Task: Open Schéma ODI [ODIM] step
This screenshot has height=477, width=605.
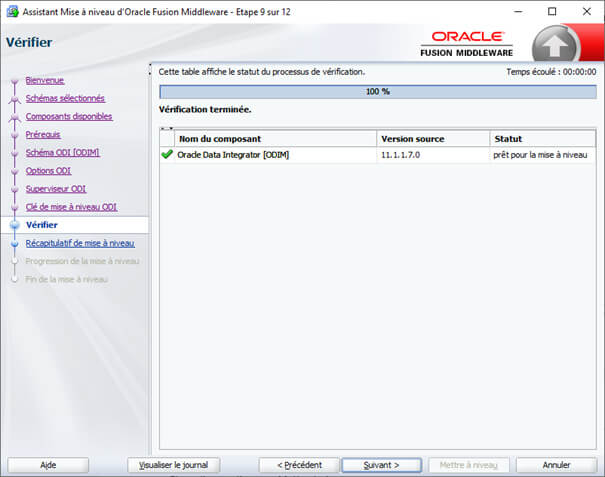Action: click(63, 152)
